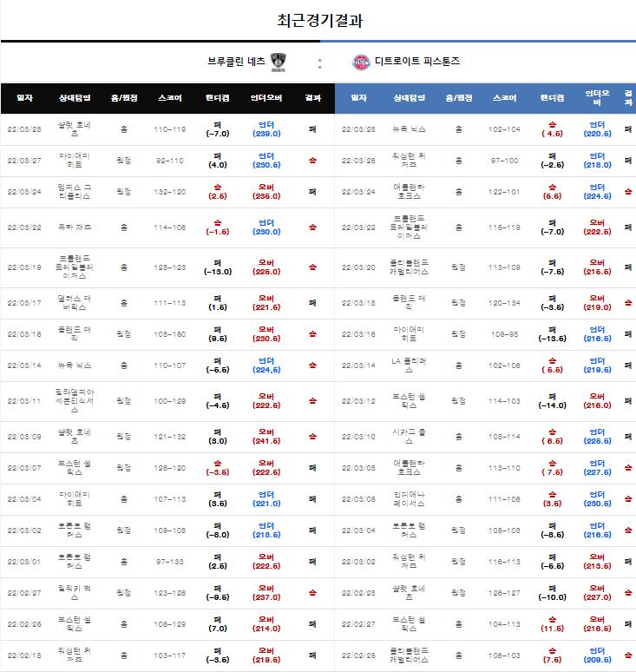Click the 승 (11.5) handicap cell
The width and height of the screenshot is (636, 672).
click(552, 624)
